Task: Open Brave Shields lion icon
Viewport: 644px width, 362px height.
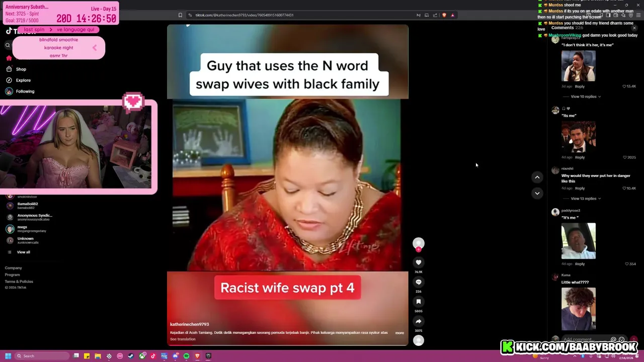Action: coord(444,15)
